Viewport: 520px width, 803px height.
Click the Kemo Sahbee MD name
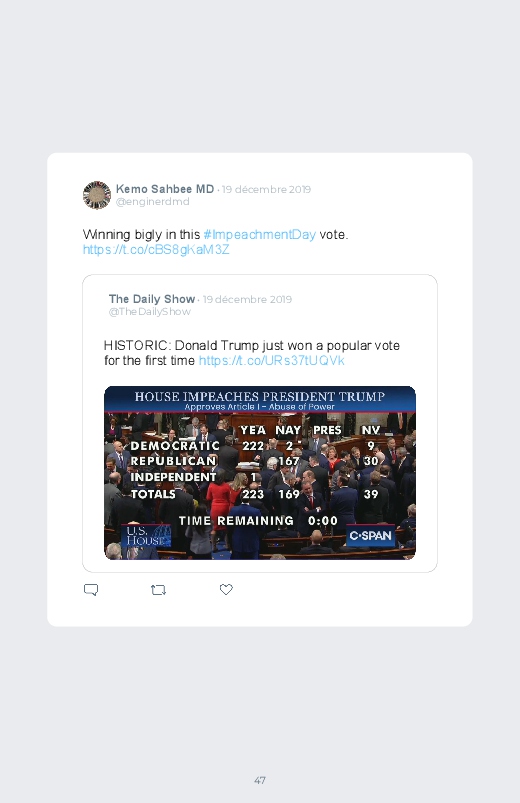point(165,189)
